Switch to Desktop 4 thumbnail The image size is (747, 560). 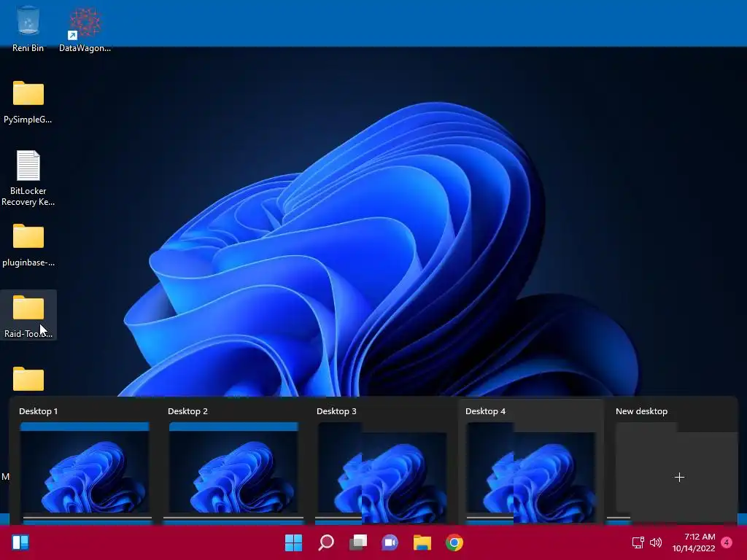tap(531, 472)
